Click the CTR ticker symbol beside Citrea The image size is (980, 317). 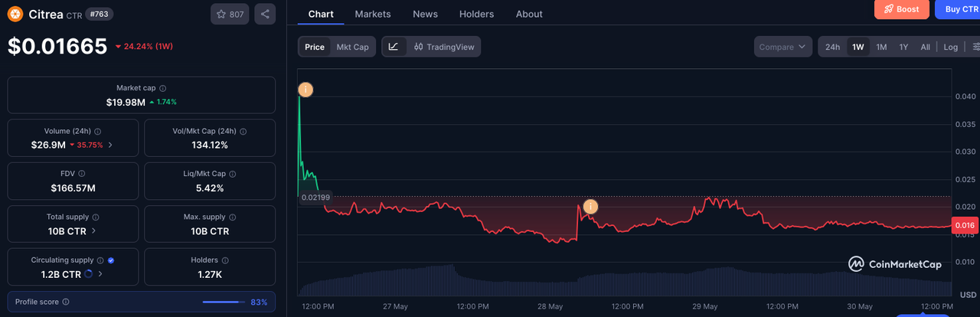pyautogui.click(x=74, y=15)
